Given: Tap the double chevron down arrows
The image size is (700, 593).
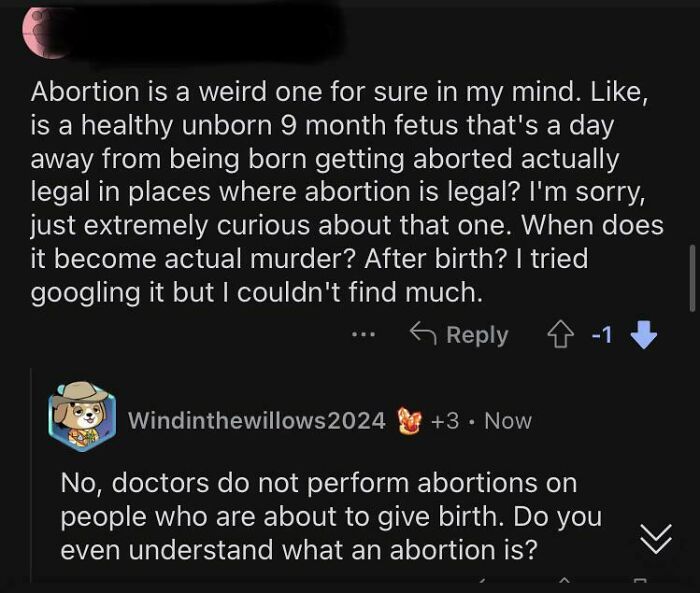Looking at the screenshot, I should [x=655, y=538].
